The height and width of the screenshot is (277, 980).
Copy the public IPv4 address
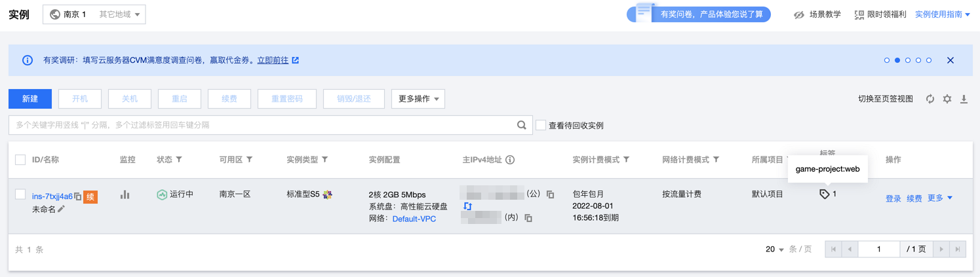[x=550, y=194]
